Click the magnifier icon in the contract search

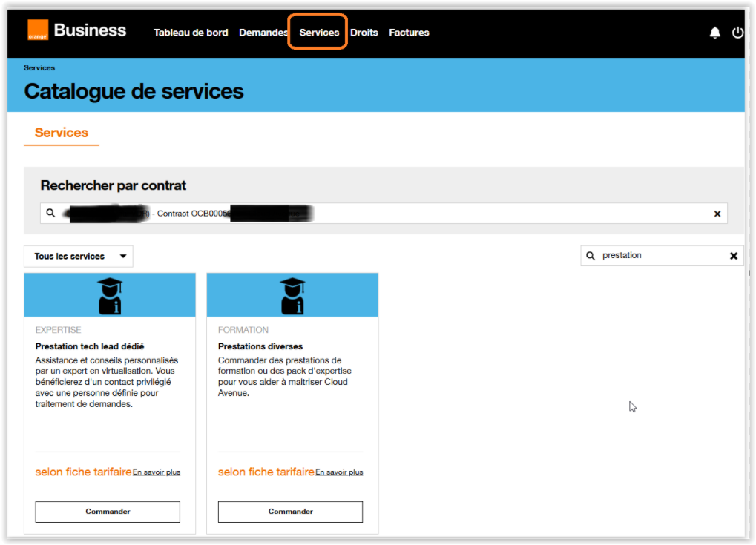tap(50, 214)
